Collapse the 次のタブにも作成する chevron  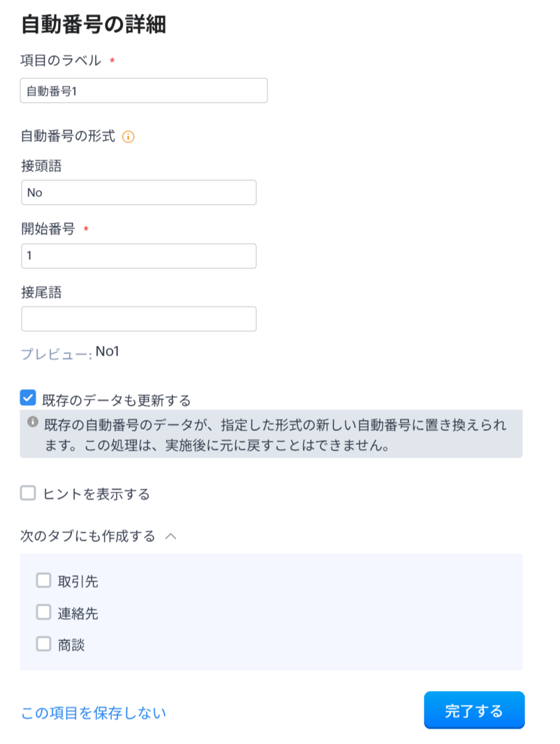(170, 537)
